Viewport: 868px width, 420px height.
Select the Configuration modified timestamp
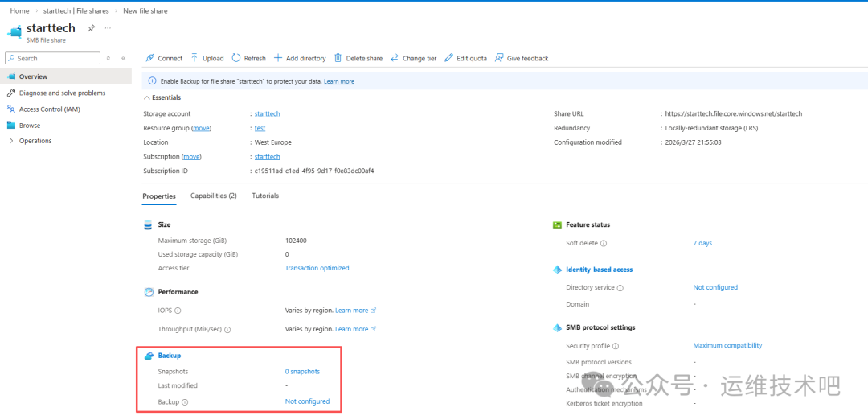click(x=693, y=142)
